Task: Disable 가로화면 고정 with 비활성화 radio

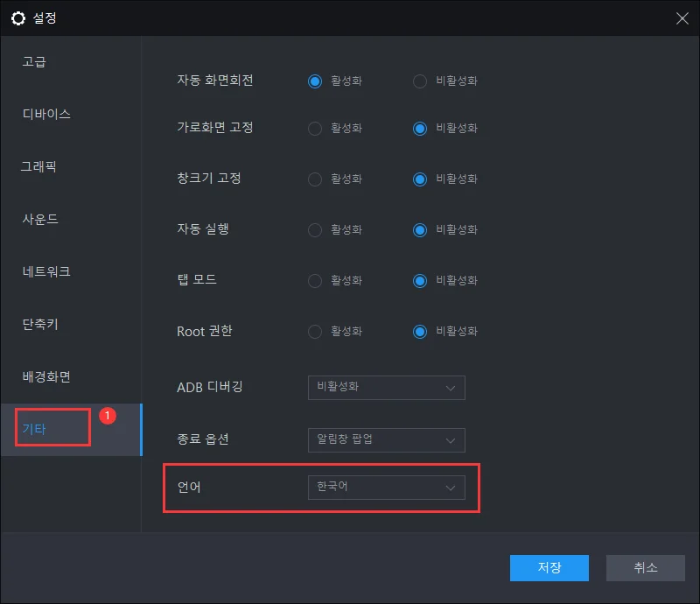Action: (x=420, y=129)
